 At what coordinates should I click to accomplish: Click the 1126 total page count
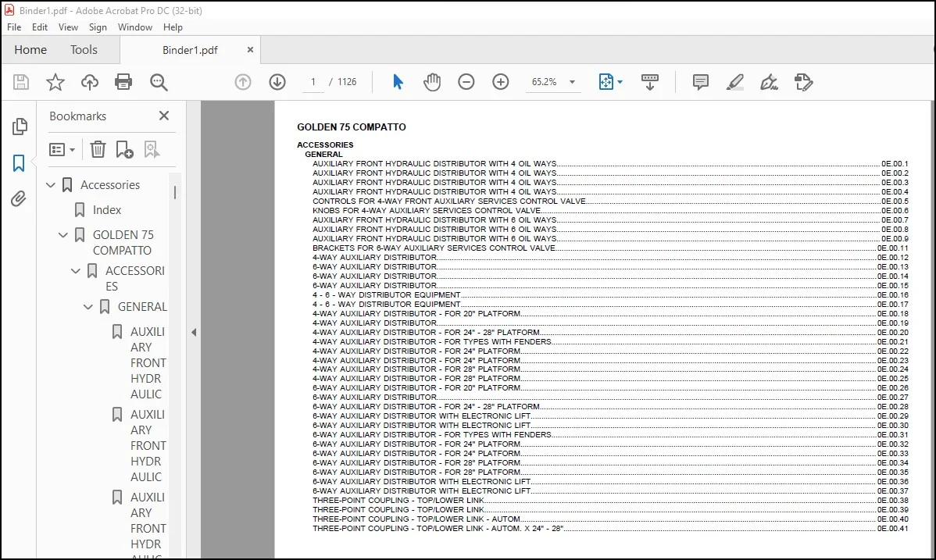[347, 82]
